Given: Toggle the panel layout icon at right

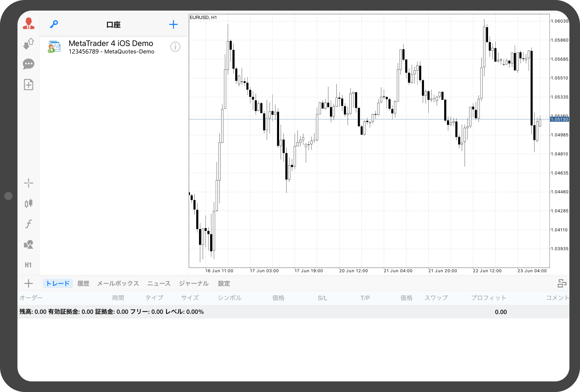Looking at the screenshot, I should 562,284.
